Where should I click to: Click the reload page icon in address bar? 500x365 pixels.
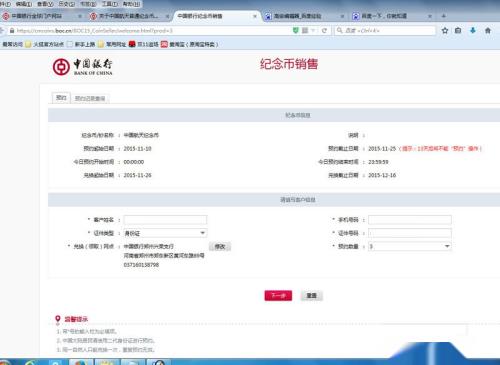[x=324, y=31]
